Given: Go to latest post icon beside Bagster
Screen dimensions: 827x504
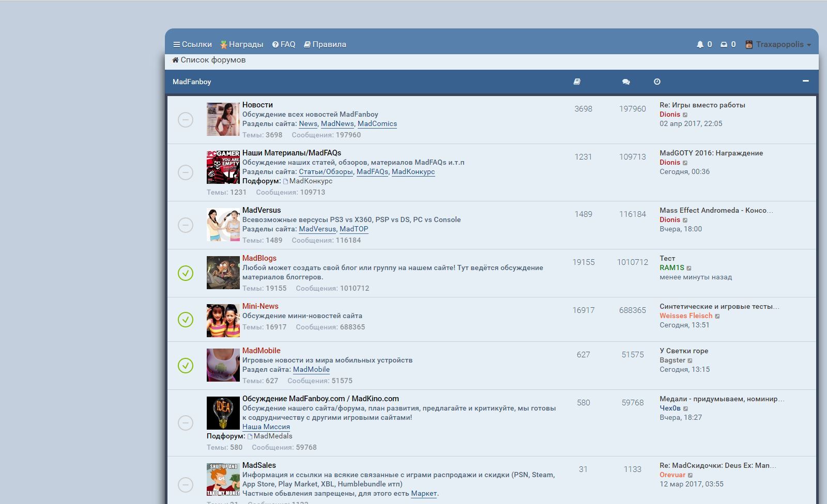Looking at the screenshot, I should 690,361.
